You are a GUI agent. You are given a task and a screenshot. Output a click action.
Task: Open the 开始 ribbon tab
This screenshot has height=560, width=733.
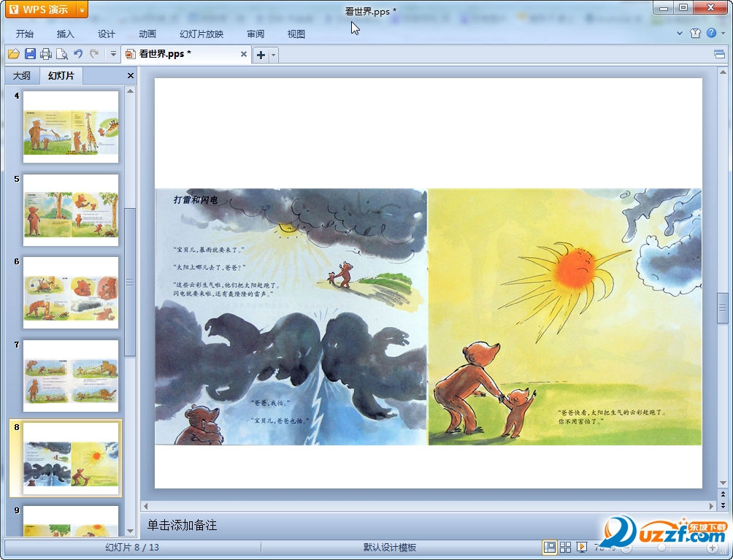click(x=24, y=34)
